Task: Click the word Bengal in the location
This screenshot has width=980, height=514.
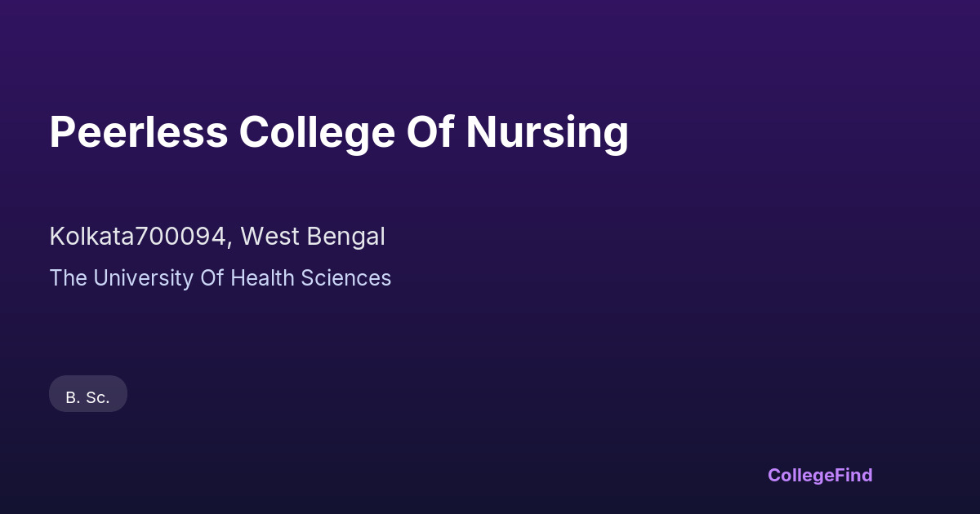Action: pos(347,237)
